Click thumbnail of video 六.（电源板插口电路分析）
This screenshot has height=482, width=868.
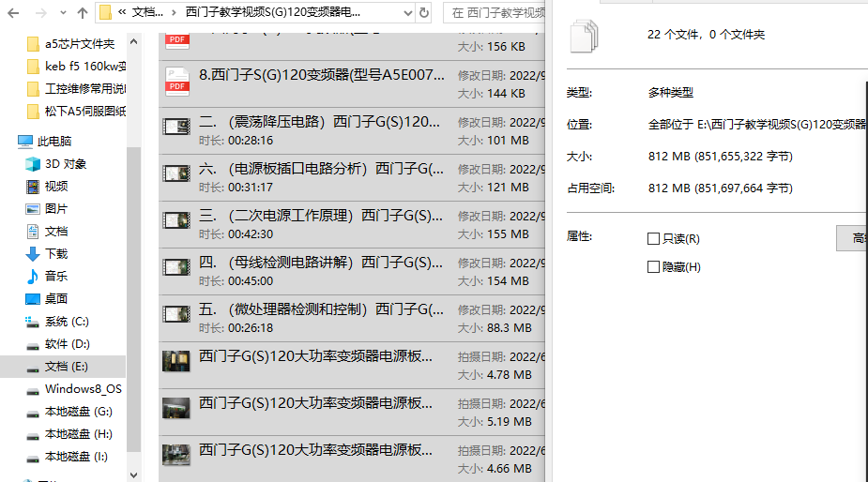(176, 173)
